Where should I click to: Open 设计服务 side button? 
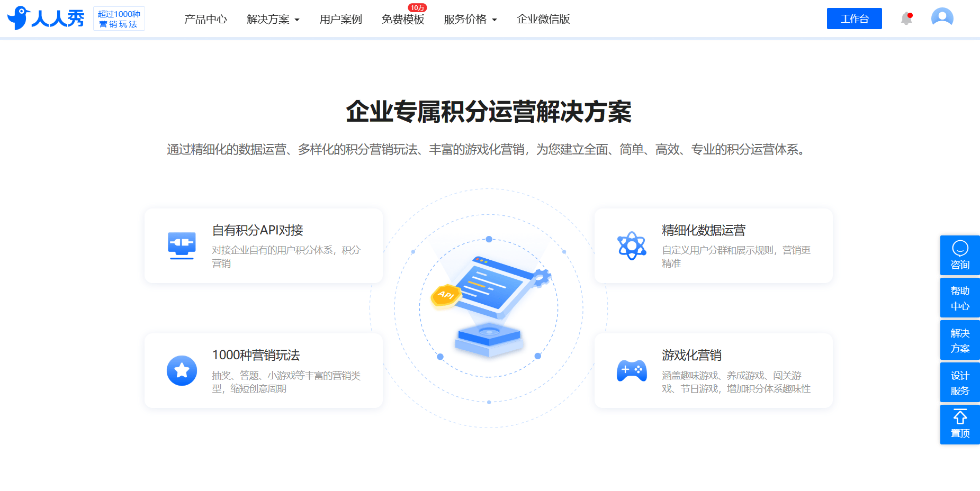tap(960, 382)
